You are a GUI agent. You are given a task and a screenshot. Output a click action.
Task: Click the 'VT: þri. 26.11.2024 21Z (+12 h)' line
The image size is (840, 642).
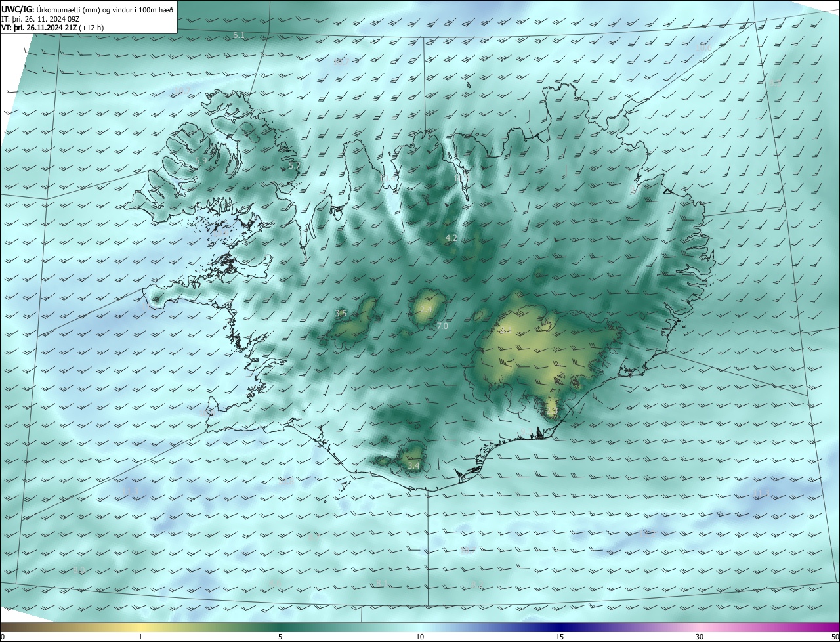click(x=52, y=28)
